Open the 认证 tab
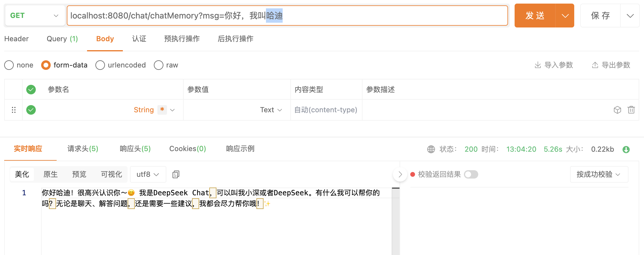The height and width of the screenshot is (255, 644). (x=139, y=39)
